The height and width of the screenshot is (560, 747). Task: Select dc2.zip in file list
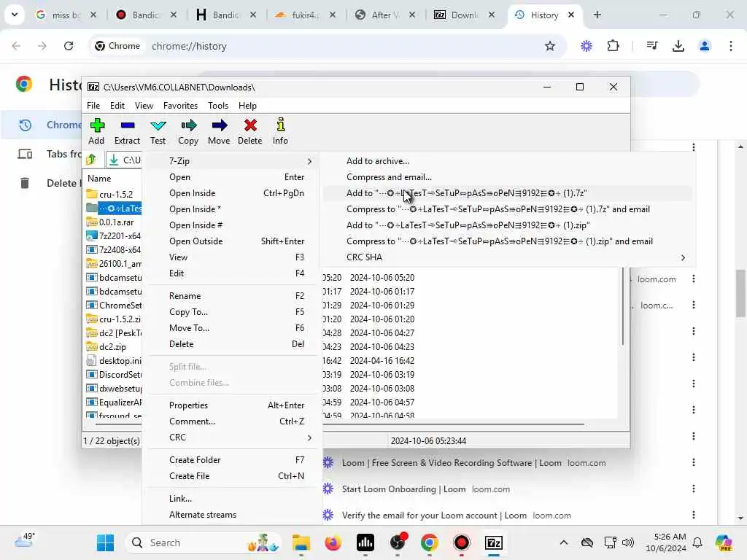point(113,346)
